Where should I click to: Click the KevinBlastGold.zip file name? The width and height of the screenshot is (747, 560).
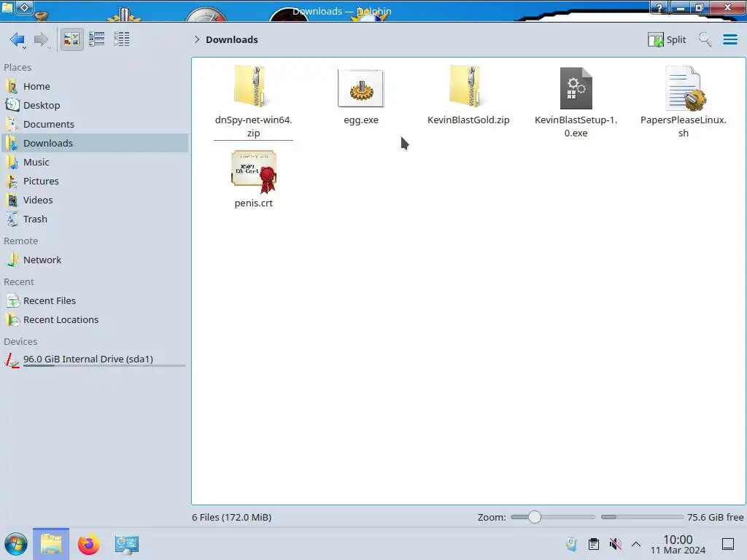click(x=468, y=120)
